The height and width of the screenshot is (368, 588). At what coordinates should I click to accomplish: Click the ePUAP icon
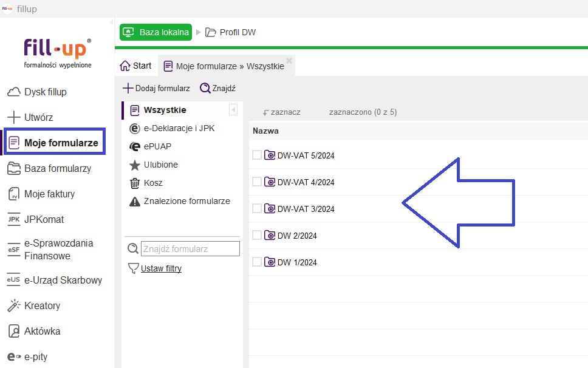click(x=135, y=146)
